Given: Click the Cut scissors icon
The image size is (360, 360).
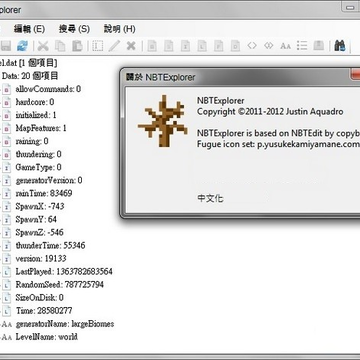Looking at the screenshot, I should pyautogui.click(x=43, y=46).
